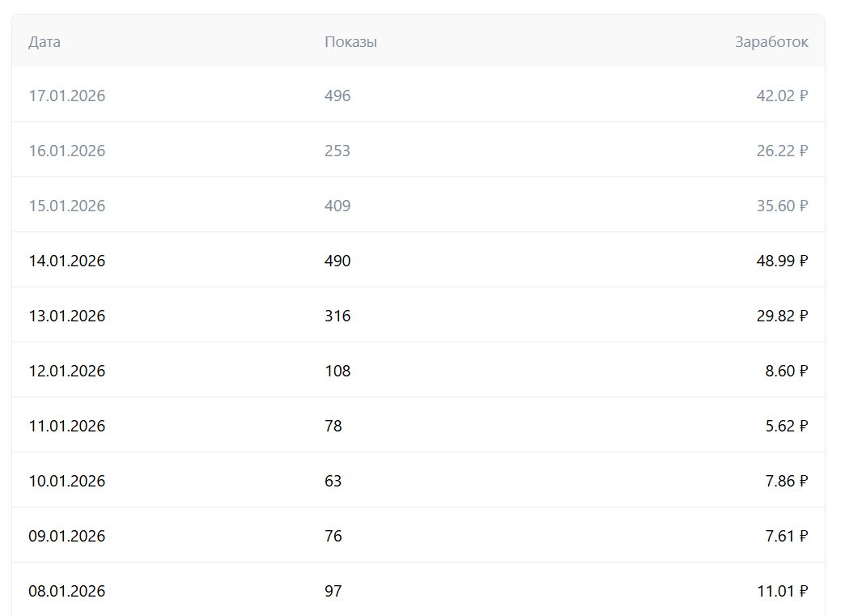Click the 11.01.2026 date entry
The width and height of the screenshot is (845, 616).
67,426
